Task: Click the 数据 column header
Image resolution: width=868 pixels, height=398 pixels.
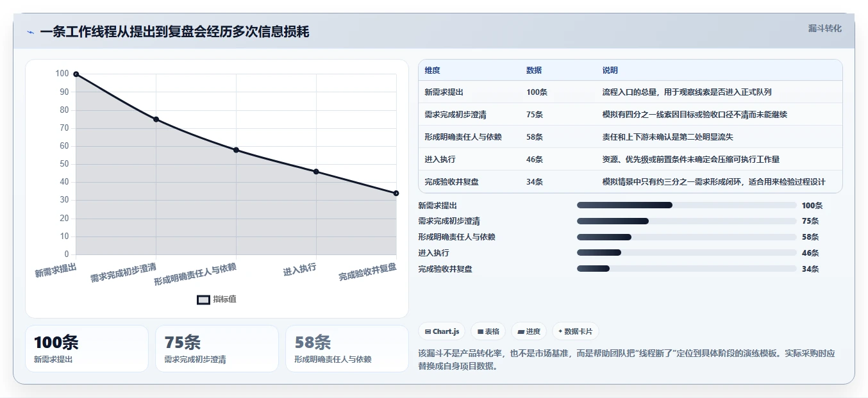Action: pyautogui.click(x=534, y=70)
